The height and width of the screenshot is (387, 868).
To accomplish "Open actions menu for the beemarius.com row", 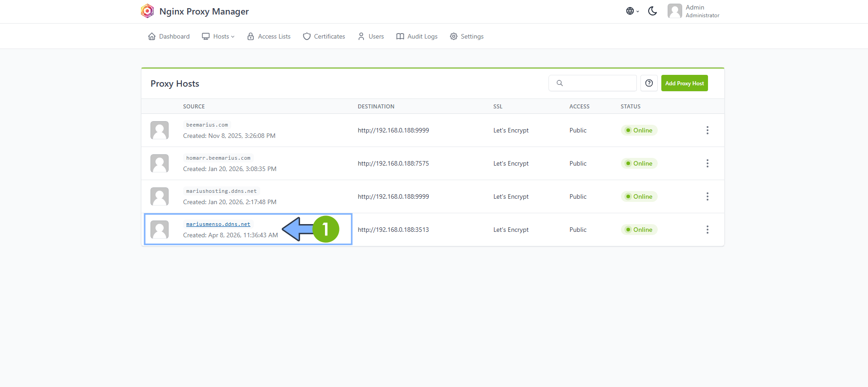I will click(707, 130).
